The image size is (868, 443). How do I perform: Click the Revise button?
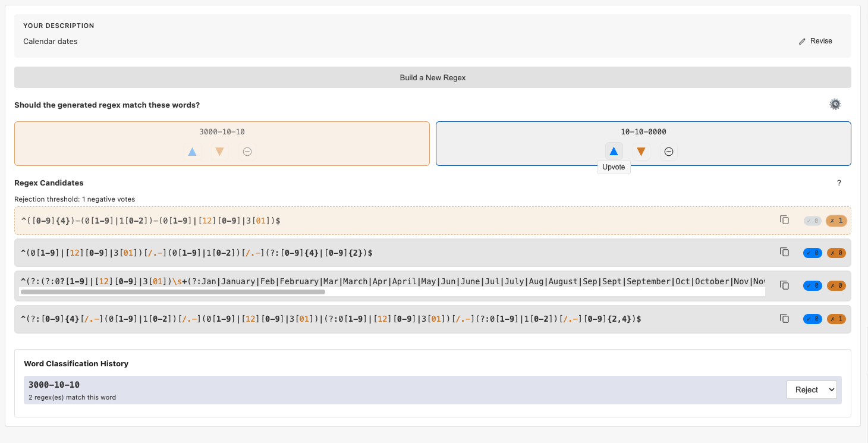coord(815,41)
